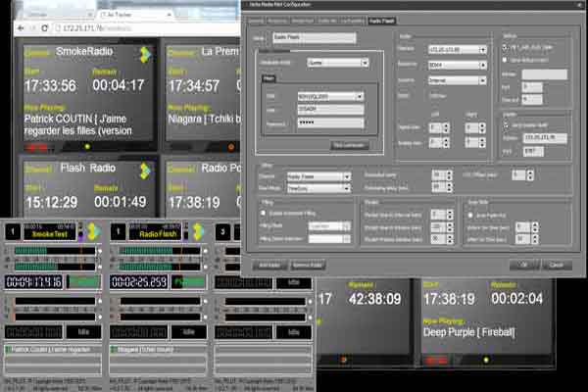Screen dimensions: 588x392
Task: Click the green progress bar of RadioFlash player
Action: click(x=189, y=281)
